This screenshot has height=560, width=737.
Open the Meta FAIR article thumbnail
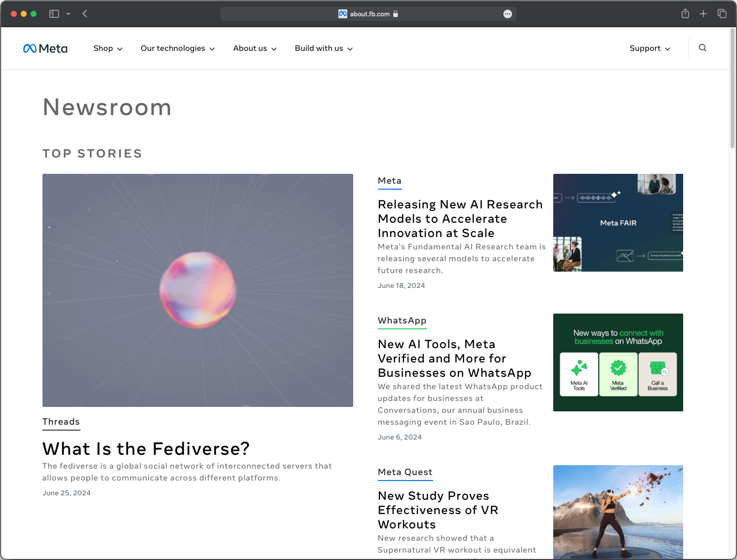coord(618,223)
